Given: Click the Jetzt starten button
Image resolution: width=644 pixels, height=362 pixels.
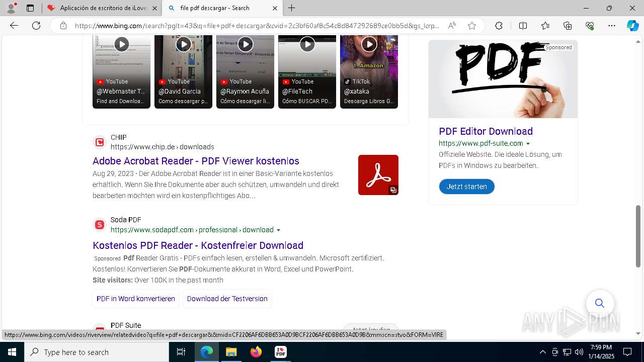Looking at the screenshot, I should 467,187.
